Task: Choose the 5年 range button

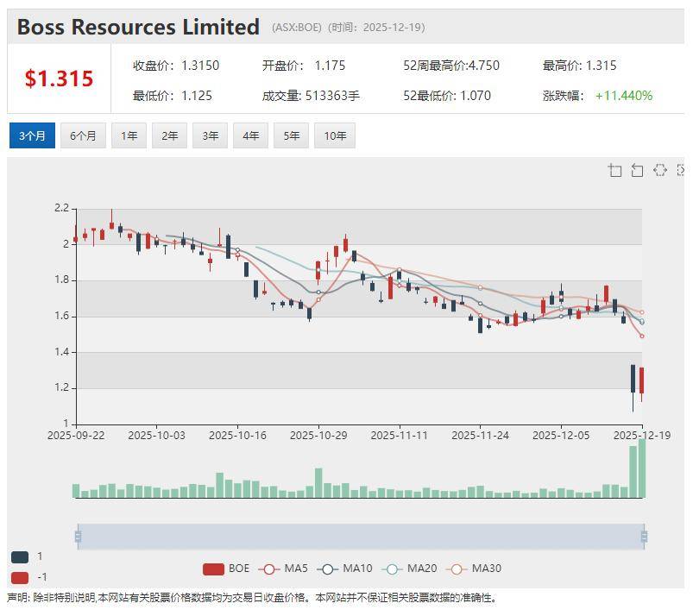Action: (291, 136)
